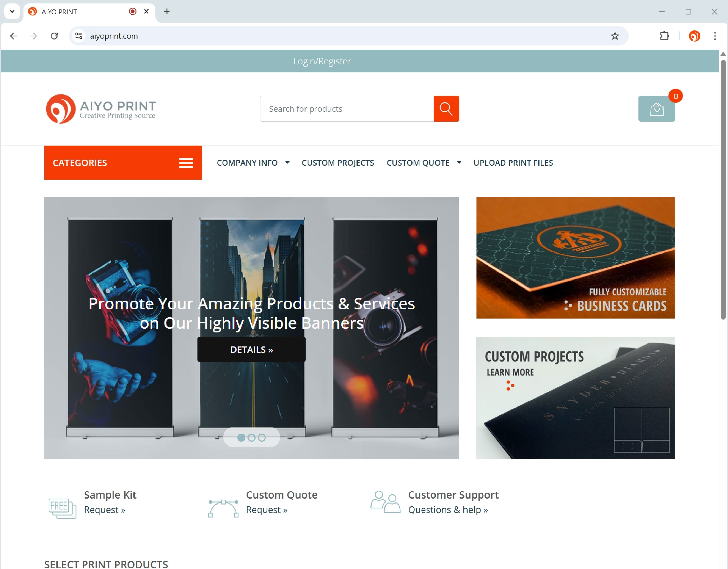Switch to the second carousel slide dot
Screen dimensions: 728x569
252,438
